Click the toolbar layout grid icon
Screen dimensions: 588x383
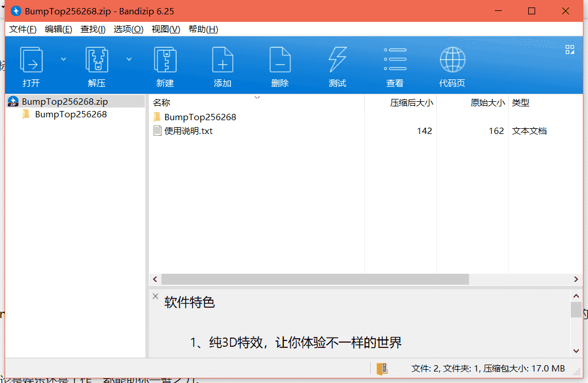(x=570, y=49)
